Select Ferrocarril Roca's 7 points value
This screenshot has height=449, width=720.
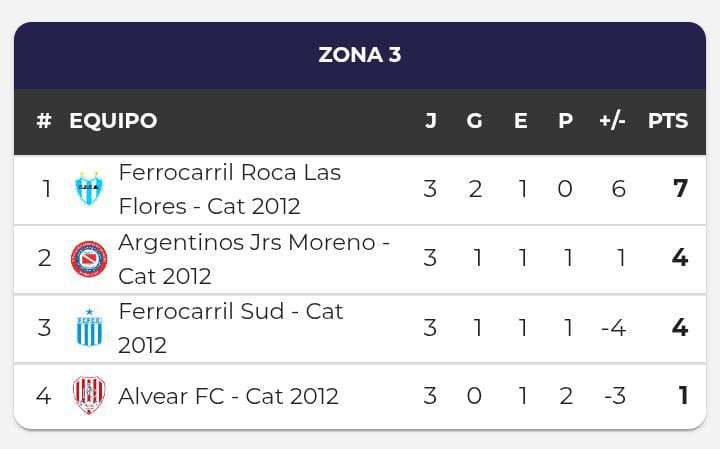[681, 189]
